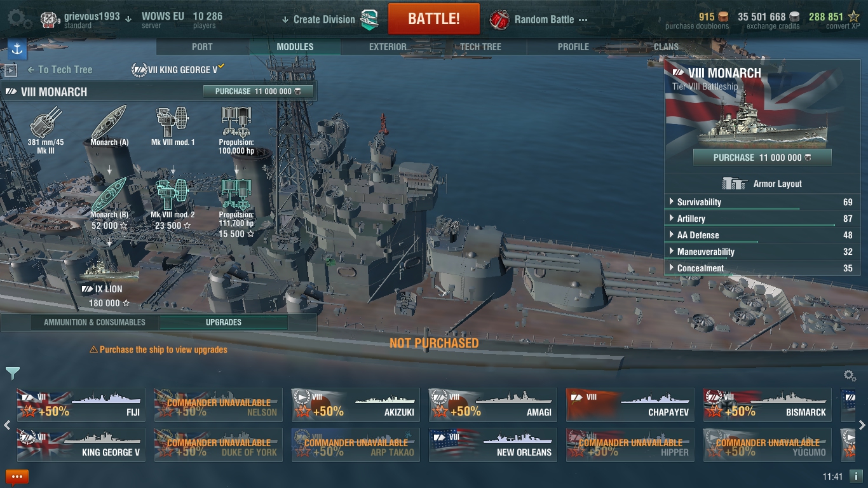Open the Upgrades tab

(224, 322)
